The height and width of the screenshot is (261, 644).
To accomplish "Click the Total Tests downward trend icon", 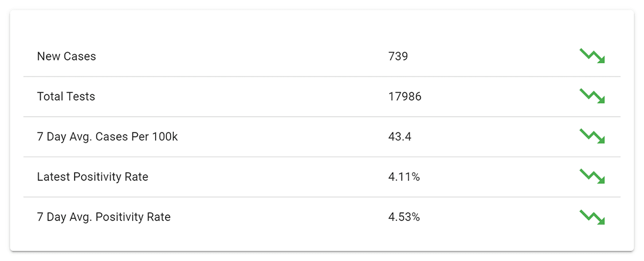I will point(592,96).
